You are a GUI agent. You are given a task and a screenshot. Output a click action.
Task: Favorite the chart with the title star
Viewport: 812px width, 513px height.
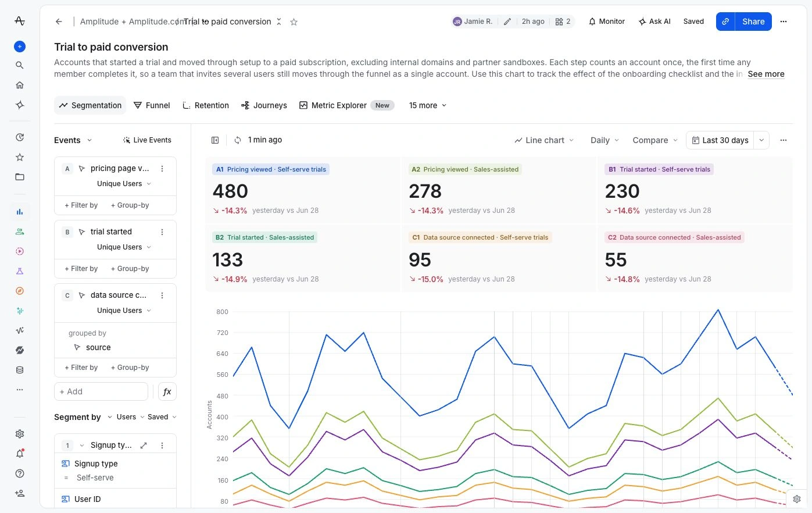[x=294, y=22]
